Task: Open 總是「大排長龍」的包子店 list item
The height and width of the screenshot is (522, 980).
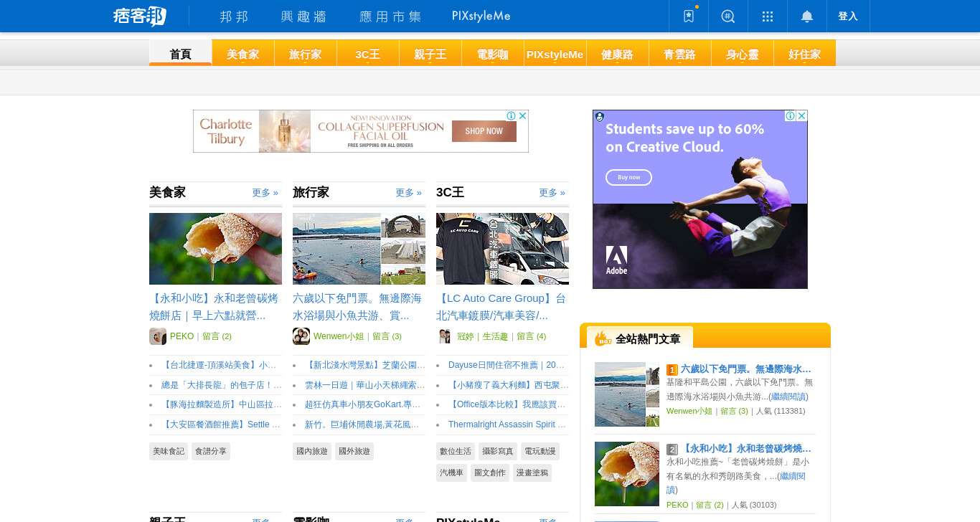Action: click(x=221, y=385)
